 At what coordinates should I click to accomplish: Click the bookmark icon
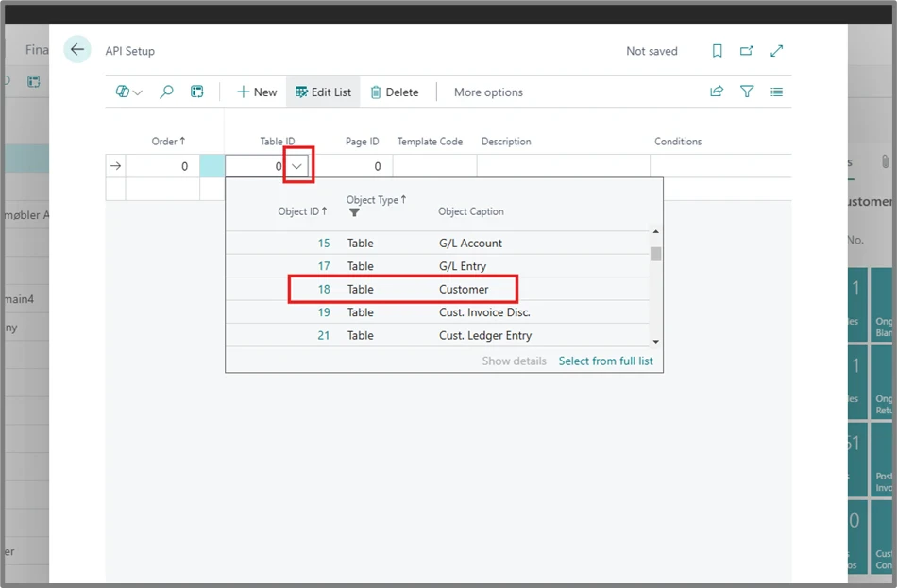717,51
